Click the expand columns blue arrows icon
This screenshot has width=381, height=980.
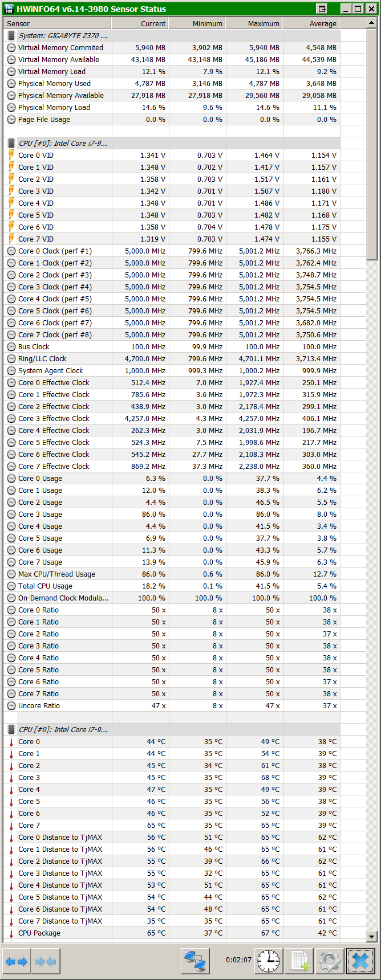[x=17, y=961]
